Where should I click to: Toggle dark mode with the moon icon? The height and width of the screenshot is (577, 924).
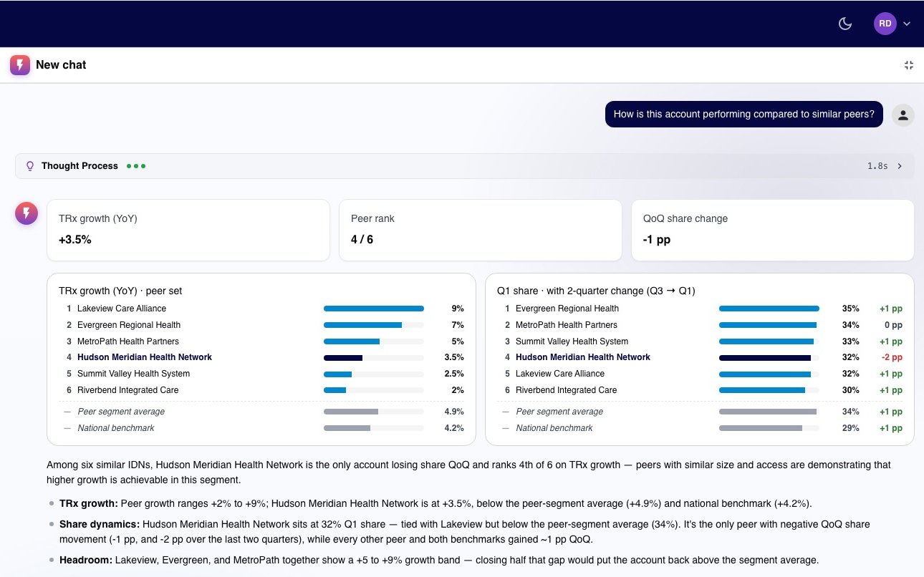(845, 24)
